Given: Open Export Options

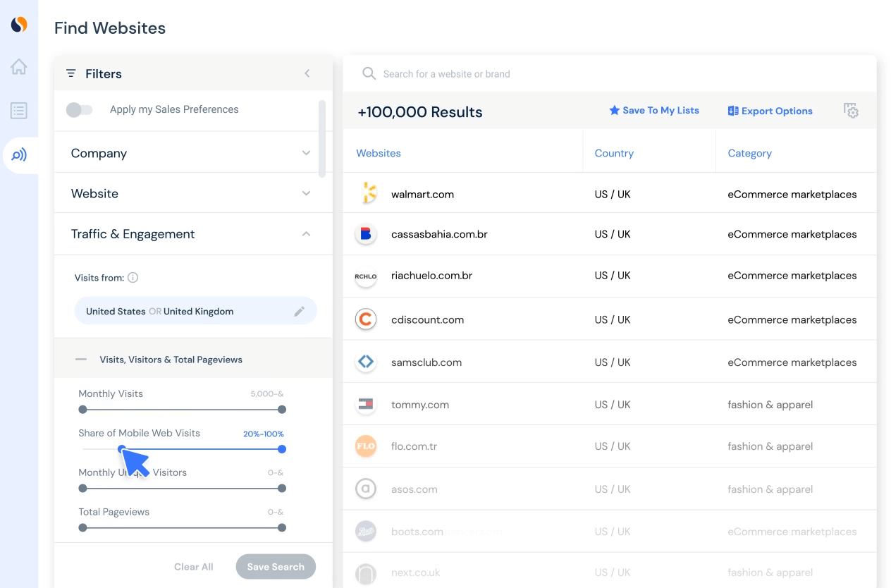Looking at the screenshot, I should point(770,111).
